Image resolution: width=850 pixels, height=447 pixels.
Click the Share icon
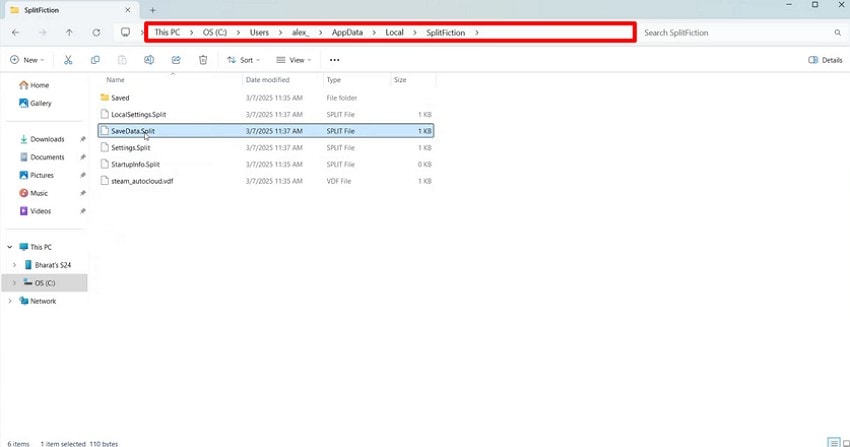176,60
